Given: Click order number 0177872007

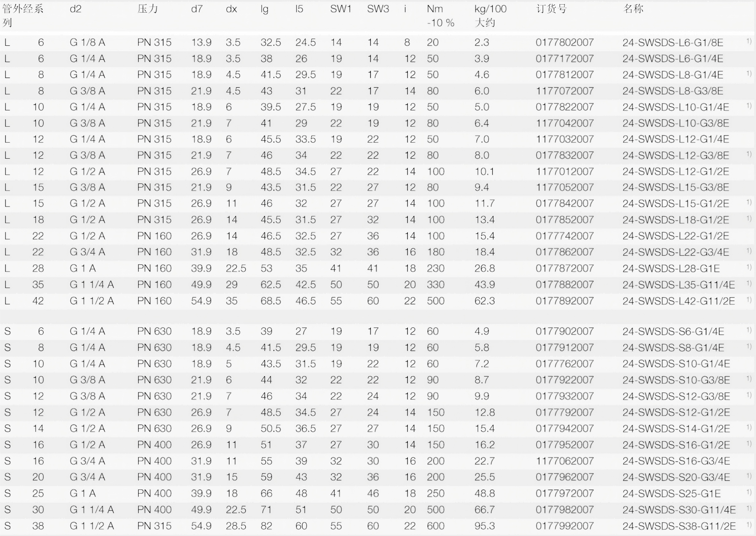Looking at the screenshot, I should point(564,268).
